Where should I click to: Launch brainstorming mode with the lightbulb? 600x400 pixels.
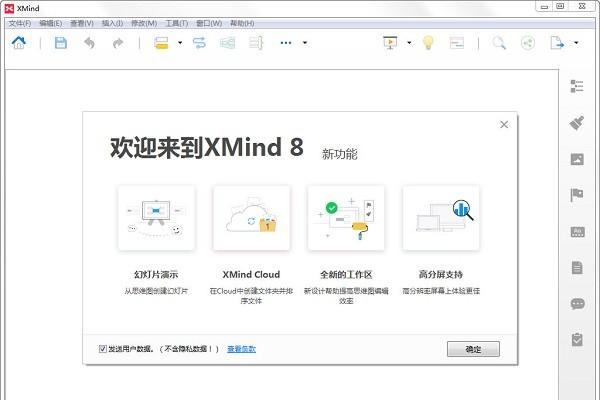click(x=428, y=42)
